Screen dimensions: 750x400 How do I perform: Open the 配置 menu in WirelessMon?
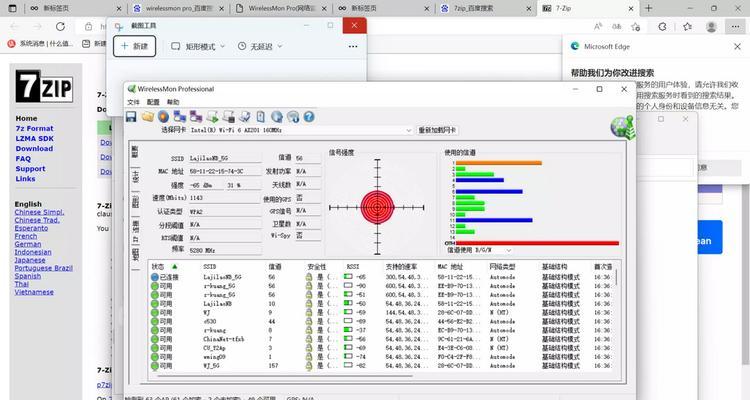click(x=153, y=102)
